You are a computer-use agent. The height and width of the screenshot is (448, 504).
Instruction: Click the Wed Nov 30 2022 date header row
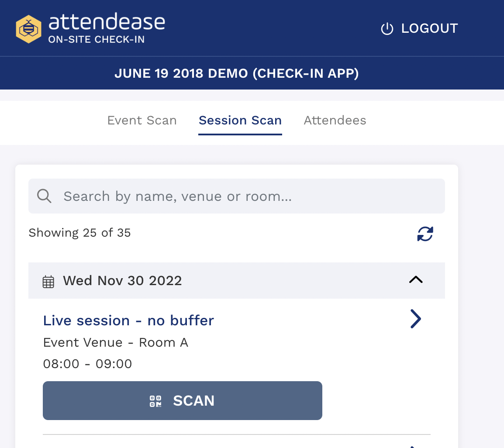pos(237,280)
